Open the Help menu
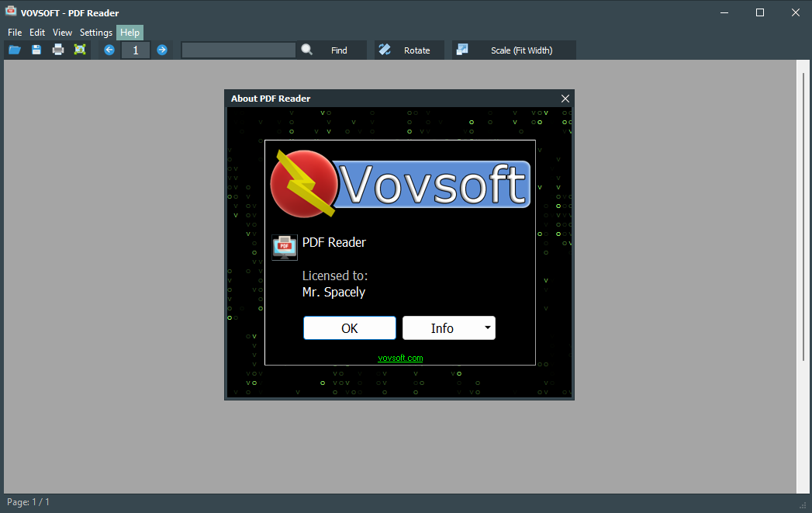Image resolution: width=812 pixels, height=513 pixels. click(x=130, y=32)
